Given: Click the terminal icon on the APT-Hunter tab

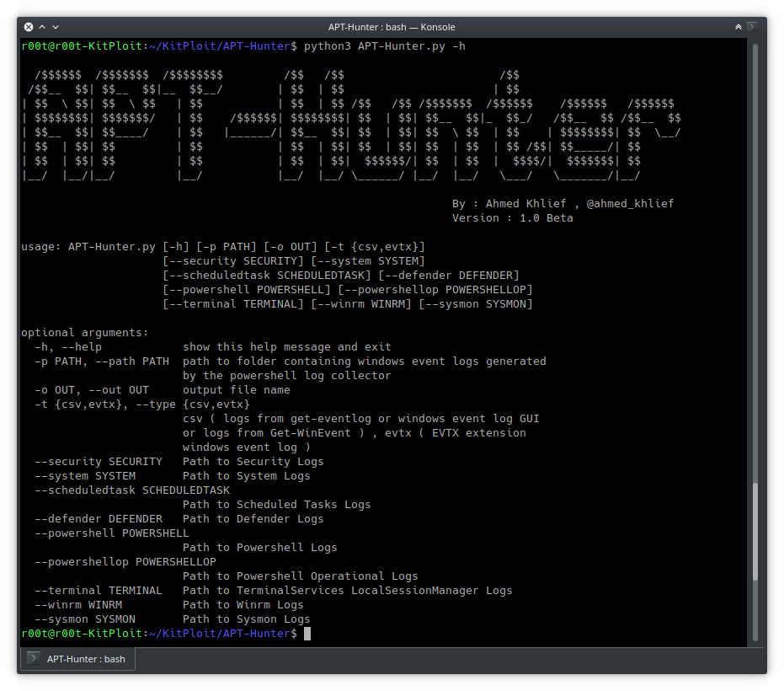Looking at the screenshot, I should (x=33, y=659).
